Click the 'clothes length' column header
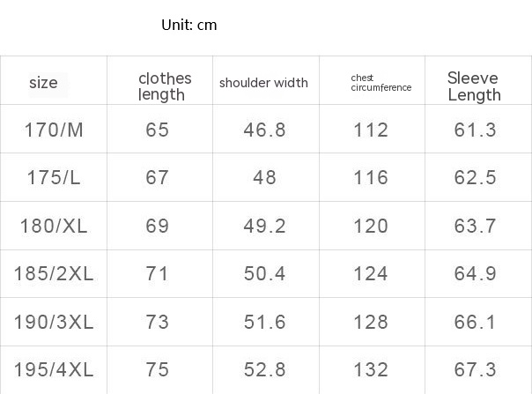 pos(165,86)
